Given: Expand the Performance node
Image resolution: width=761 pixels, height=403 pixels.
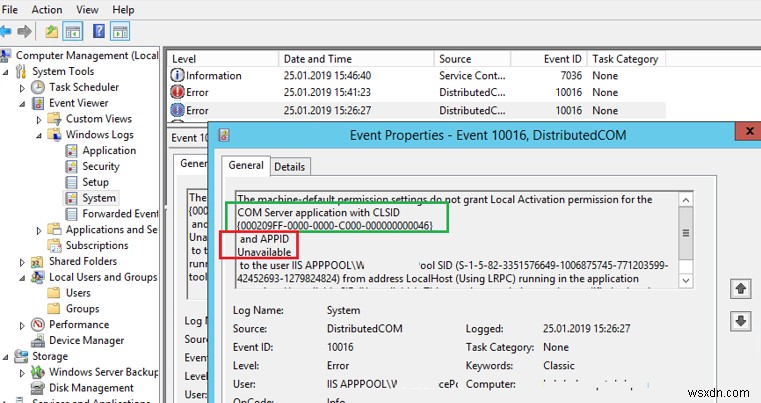Looking at the screenshot, I should [x=22, y=325].
